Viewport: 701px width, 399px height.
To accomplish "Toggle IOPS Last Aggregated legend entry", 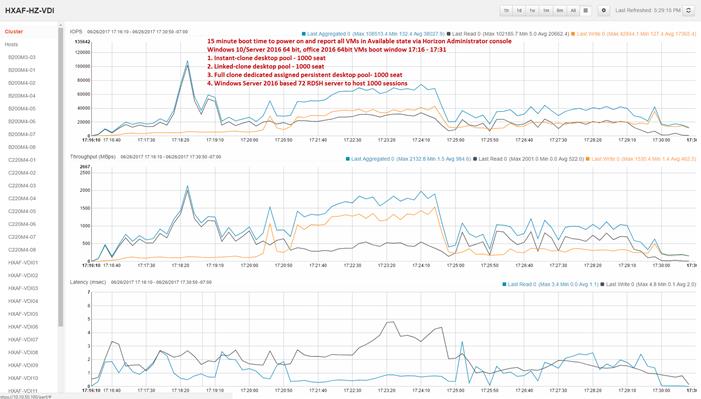I will (373, 34).
